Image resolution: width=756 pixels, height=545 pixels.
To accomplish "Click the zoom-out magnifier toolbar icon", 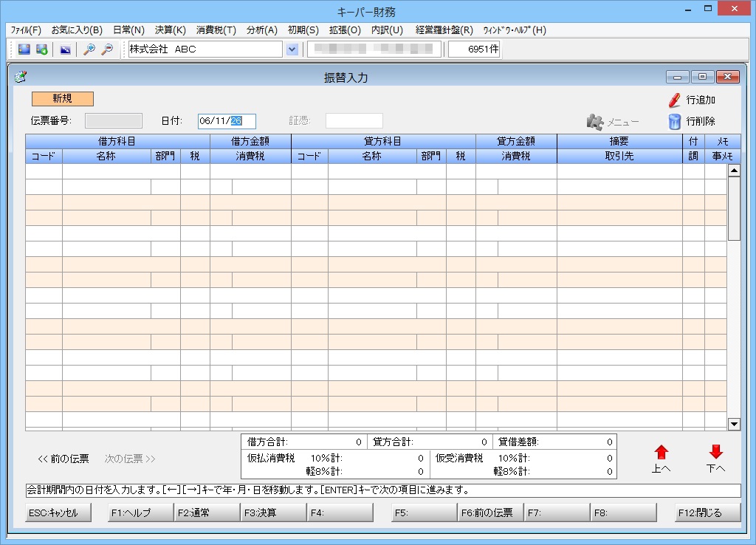I will pyautogui.click(x=107, y=49).
